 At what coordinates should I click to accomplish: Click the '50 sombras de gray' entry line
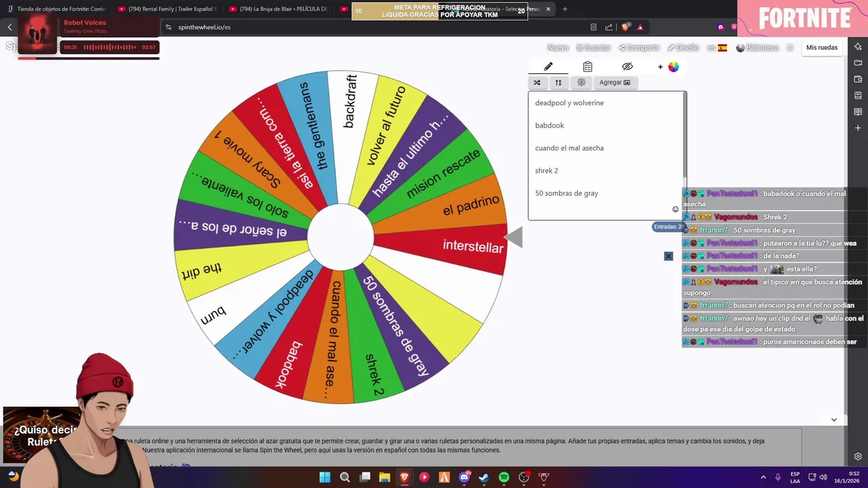[566, 193]
